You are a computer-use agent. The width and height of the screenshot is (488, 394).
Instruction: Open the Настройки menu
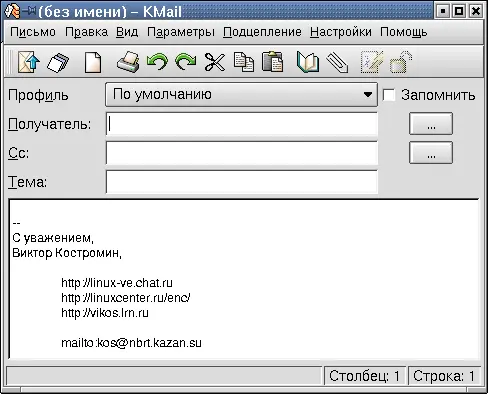point(341,32)
